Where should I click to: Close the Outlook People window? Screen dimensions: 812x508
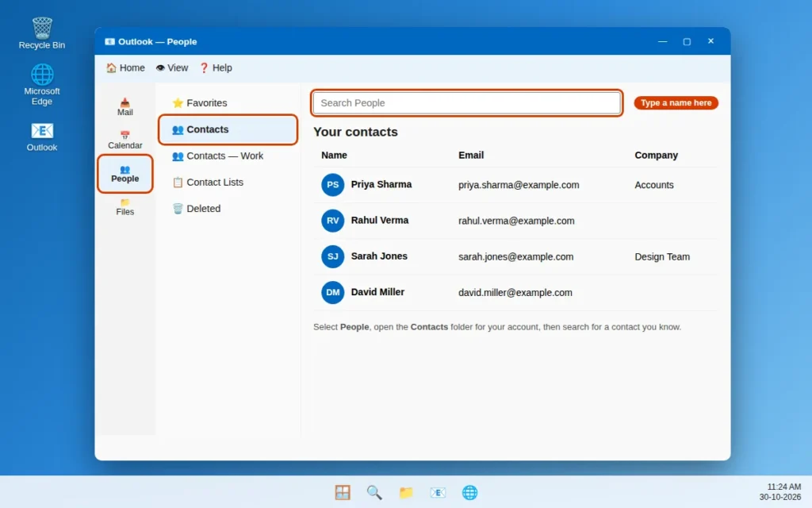(711, 41)
